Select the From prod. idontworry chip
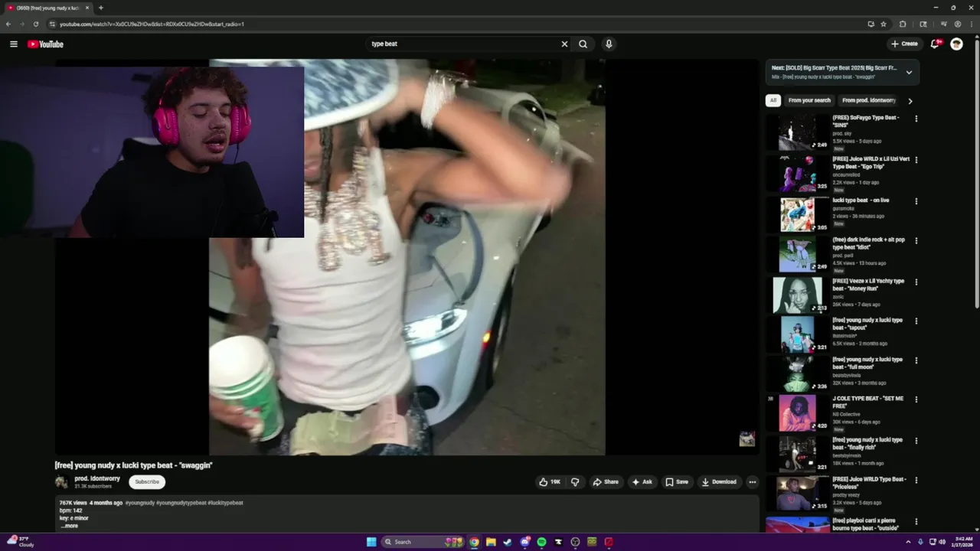 tap(869, 100)
